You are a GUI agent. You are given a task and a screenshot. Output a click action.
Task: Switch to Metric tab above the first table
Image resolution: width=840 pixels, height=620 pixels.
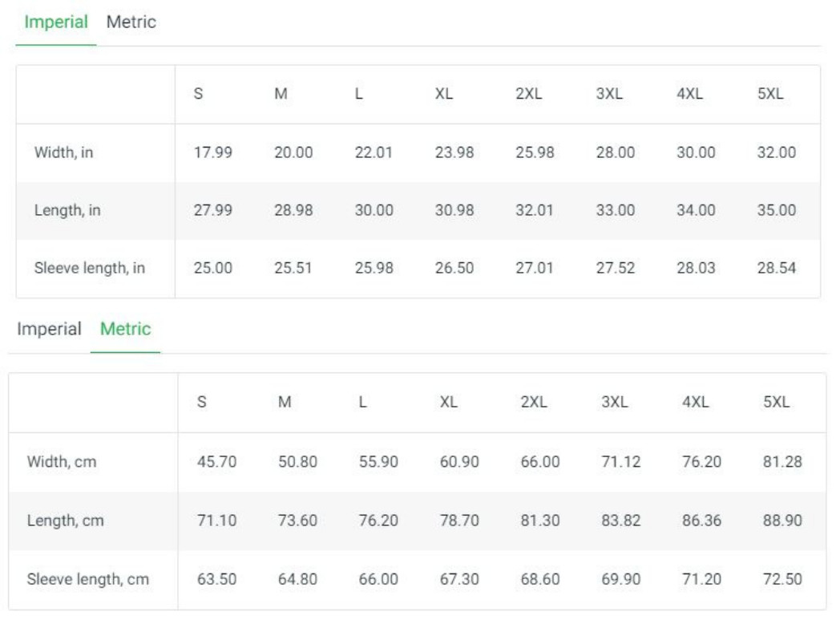pyautogui.click(x=131, y=22)
